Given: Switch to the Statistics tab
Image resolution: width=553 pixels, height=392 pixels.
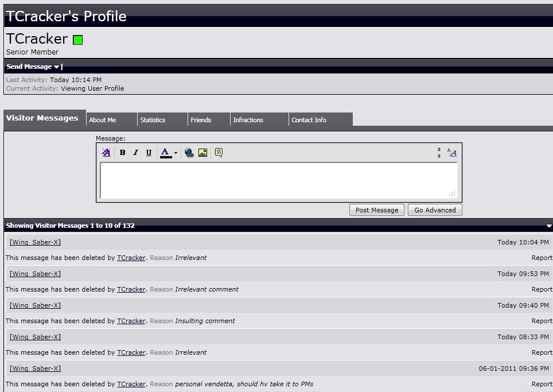Looking at the screenshot, I should (x=162, y=119).
